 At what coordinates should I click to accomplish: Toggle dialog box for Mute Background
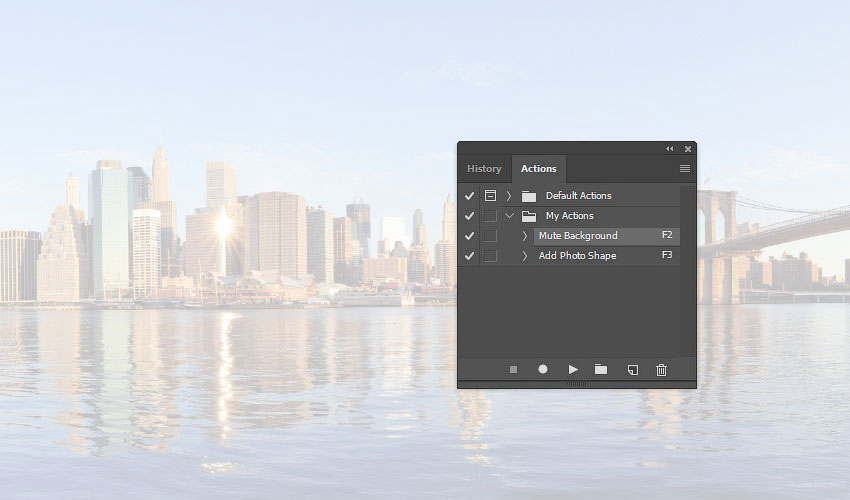click(x=490, y=236)
